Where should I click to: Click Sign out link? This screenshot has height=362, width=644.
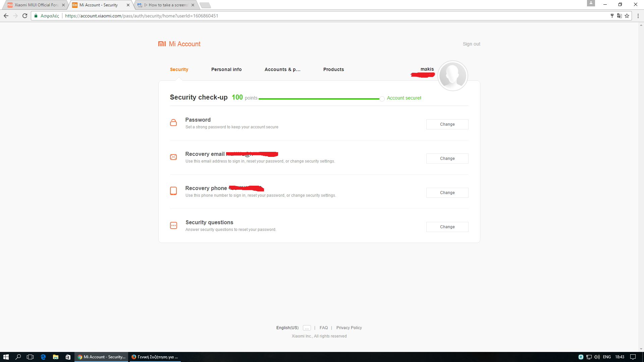click(x=471, y=44)
